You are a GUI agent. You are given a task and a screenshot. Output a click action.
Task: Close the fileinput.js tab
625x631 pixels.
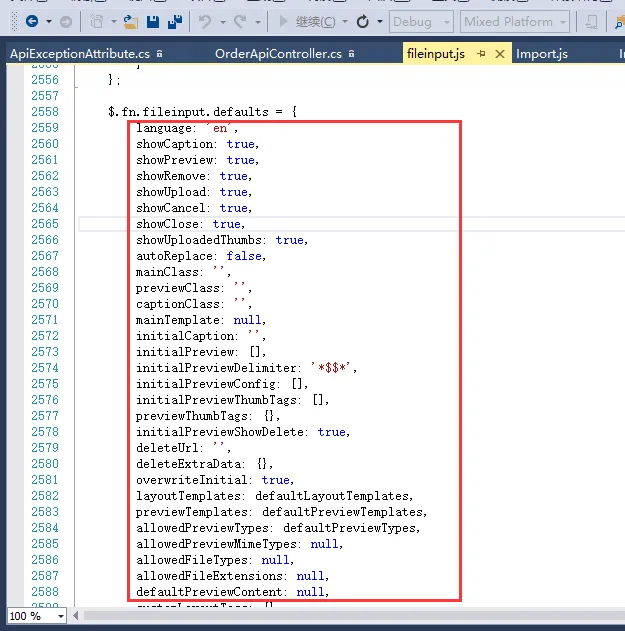(x=500, y=54)
